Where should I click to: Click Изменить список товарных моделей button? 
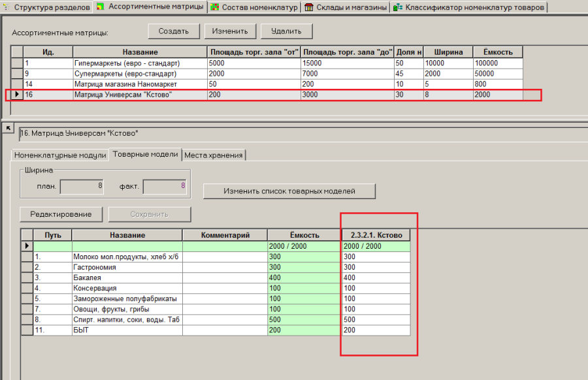(289, 191)
